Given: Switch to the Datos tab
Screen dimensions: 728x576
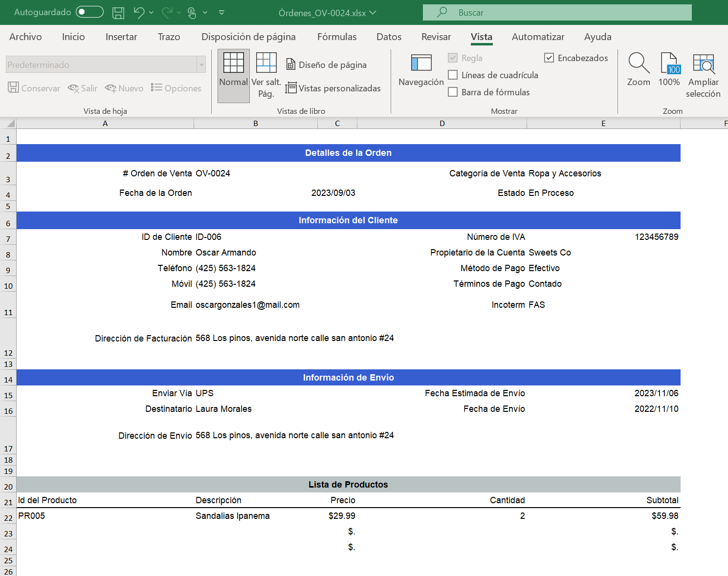Looking at the screenshot, I should [x=389, y=37].
